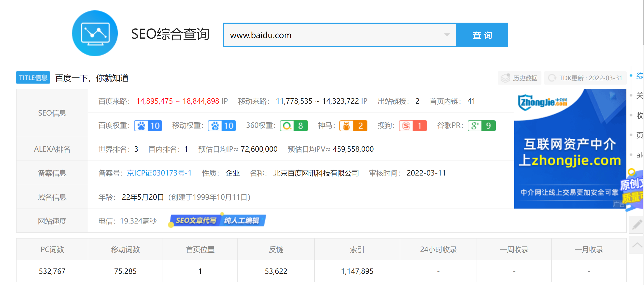644x285 pixels.
Task: Click the 一周收录 column header
Action: click(514, 249)
